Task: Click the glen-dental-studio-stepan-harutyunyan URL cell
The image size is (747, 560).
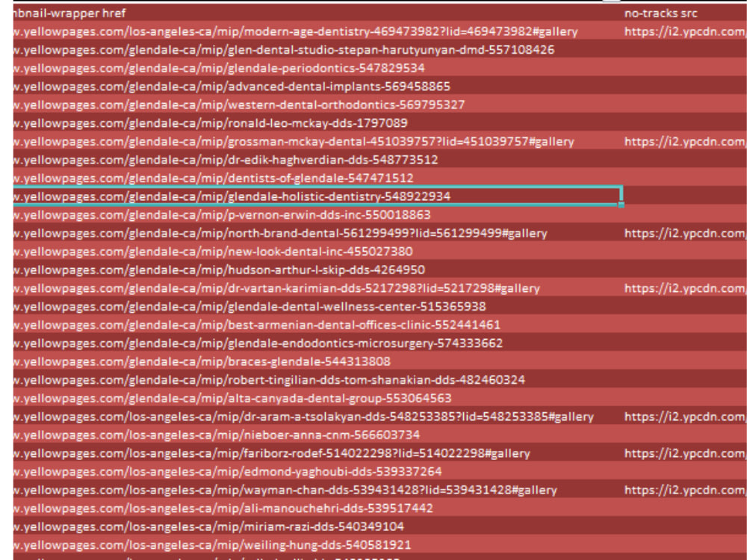Action: click(x=317, y=50)
